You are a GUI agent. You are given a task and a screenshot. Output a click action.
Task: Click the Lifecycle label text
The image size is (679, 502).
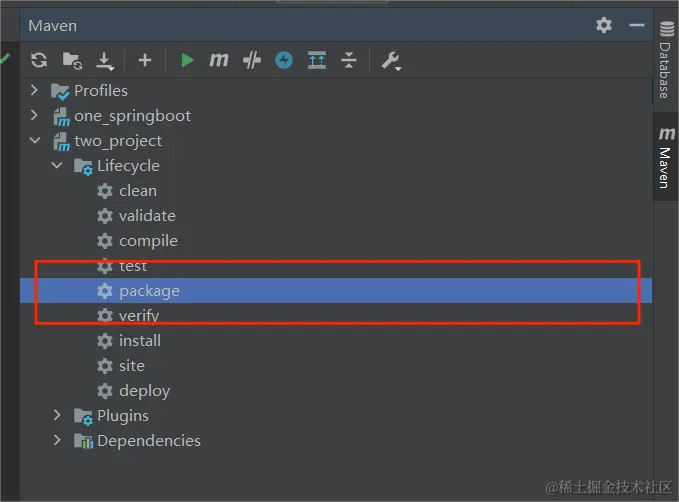tap(129, 166)
